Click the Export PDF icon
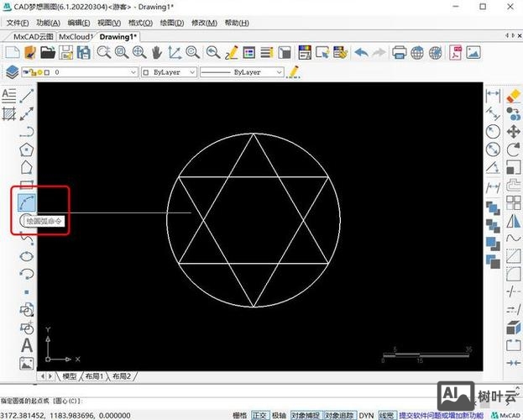523x420 pixels. pyautogui.click(x=454, y=52)
